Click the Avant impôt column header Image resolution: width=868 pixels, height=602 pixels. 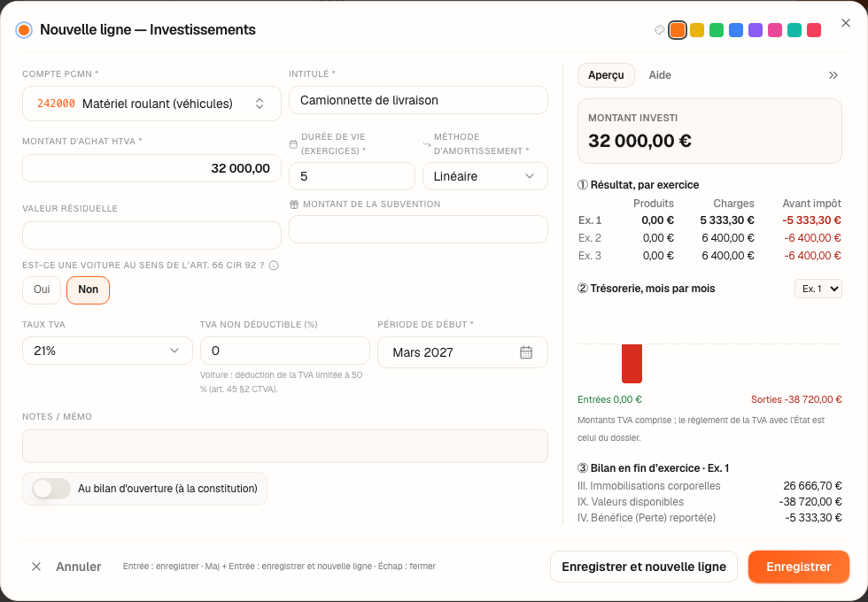point(811,204)
